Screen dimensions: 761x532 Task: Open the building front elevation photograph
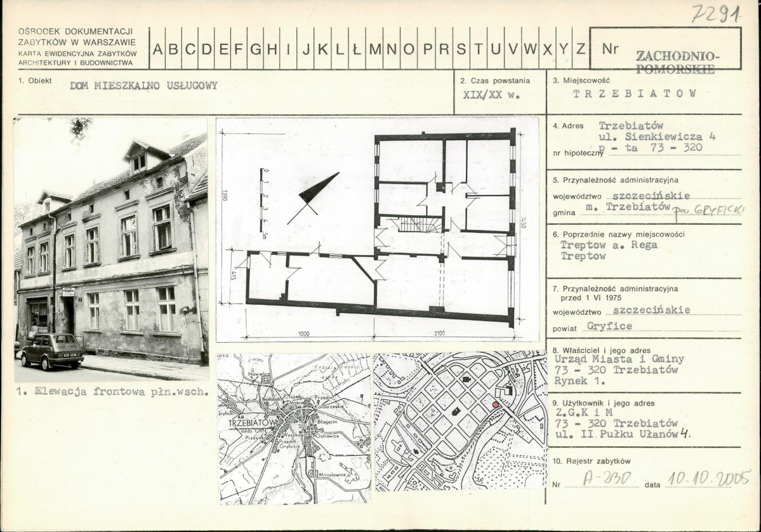coord(111,241)
